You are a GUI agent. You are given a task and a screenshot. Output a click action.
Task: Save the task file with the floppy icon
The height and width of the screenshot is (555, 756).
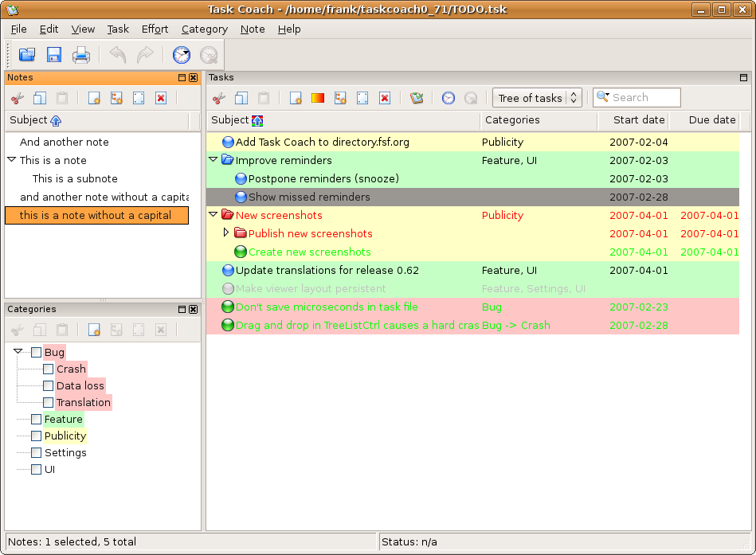[x=54, y=55]
